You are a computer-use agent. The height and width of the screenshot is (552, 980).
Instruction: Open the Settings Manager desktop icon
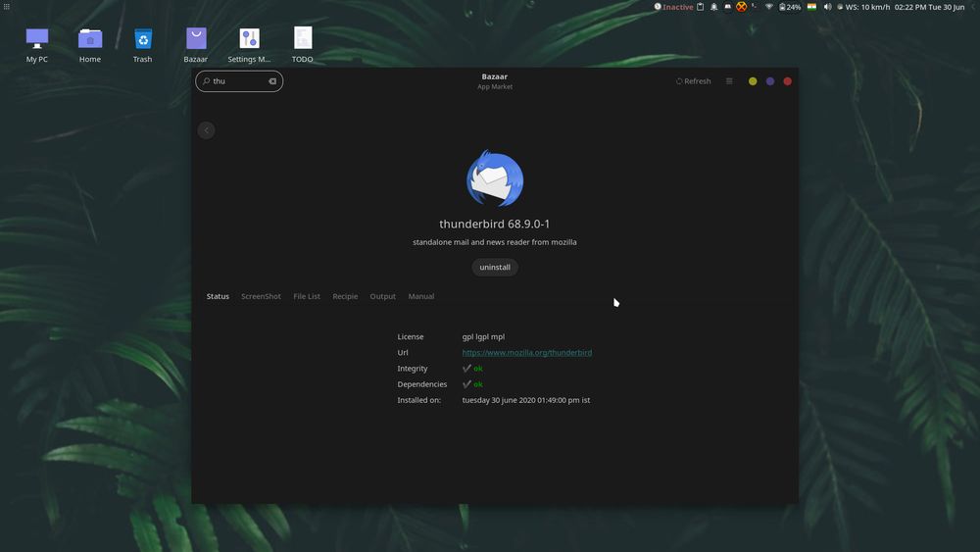point(249,44)
